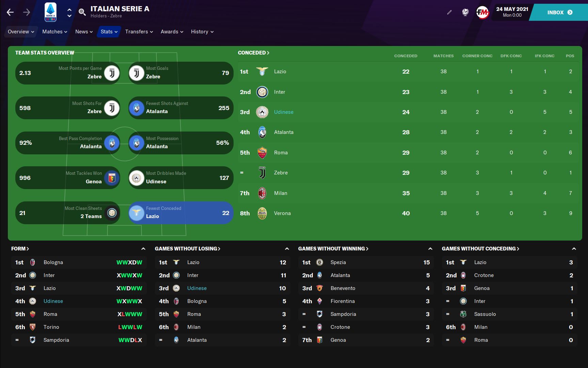Open the Transfers menu
The image size is (588, 368).
pos(139,32)
